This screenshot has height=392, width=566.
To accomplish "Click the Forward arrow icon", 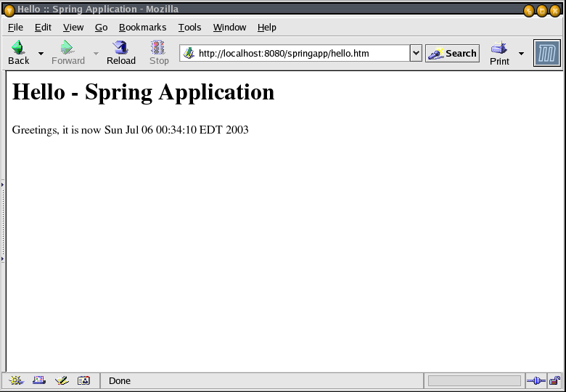I will [67, 47].
